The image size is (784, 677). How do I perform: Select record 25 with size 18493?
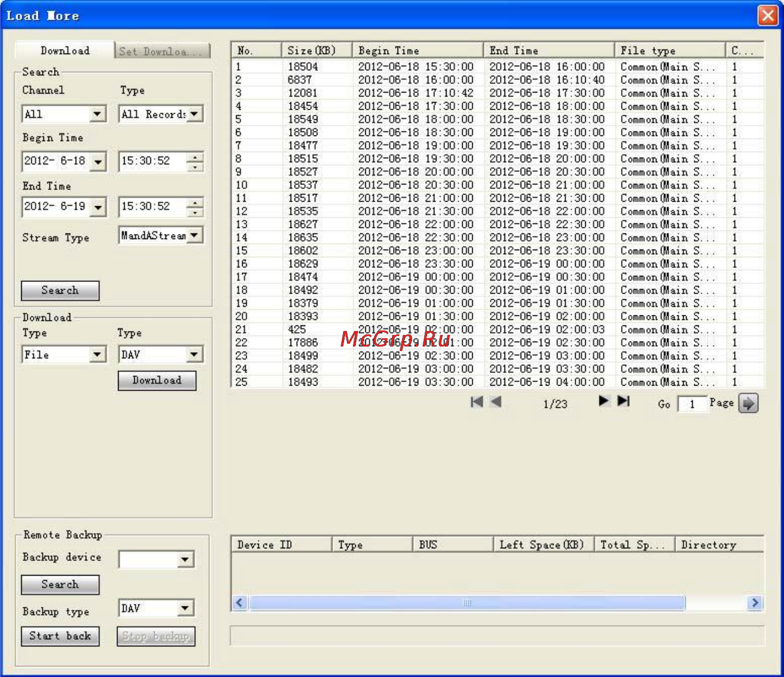(x=497, y=382)
